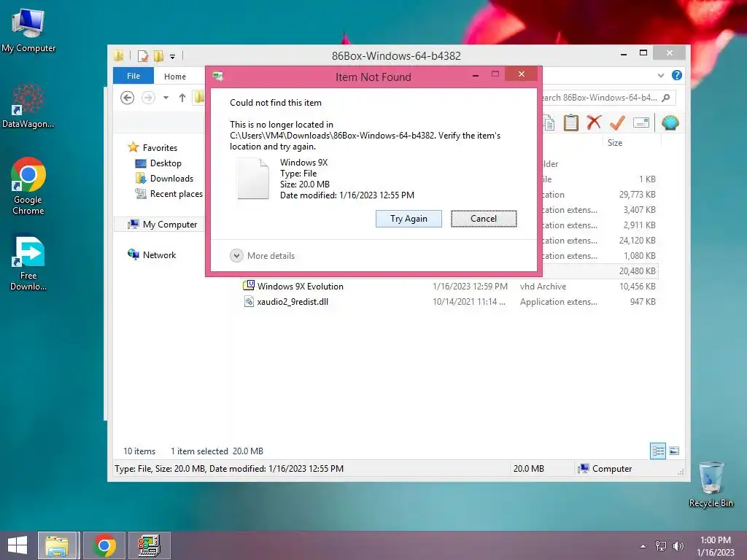The height and width of the screenshot is (560, 747).
Task: Sort by the Size column header
Action: pos(631,142)
